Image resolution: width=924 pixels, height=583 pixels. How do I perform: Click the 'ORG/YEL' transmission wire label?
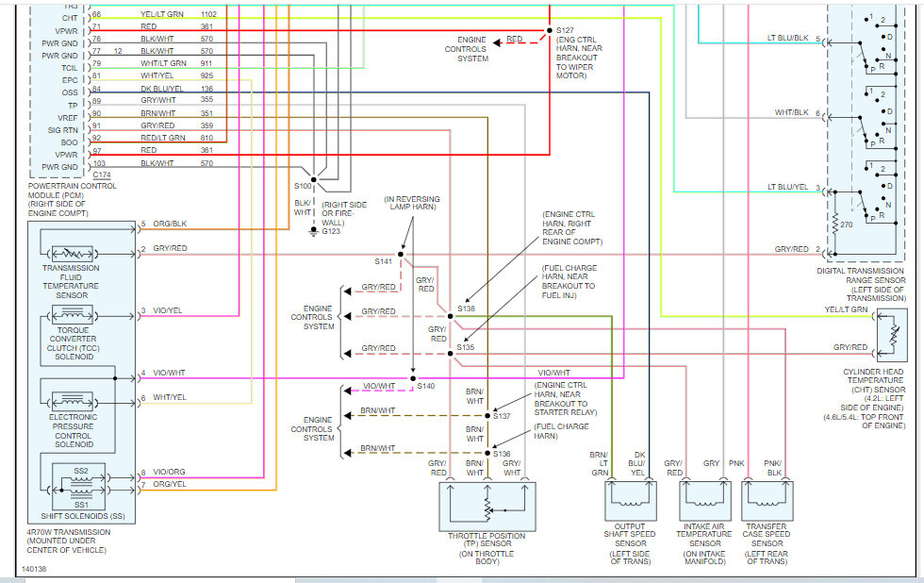coord(169,484)
